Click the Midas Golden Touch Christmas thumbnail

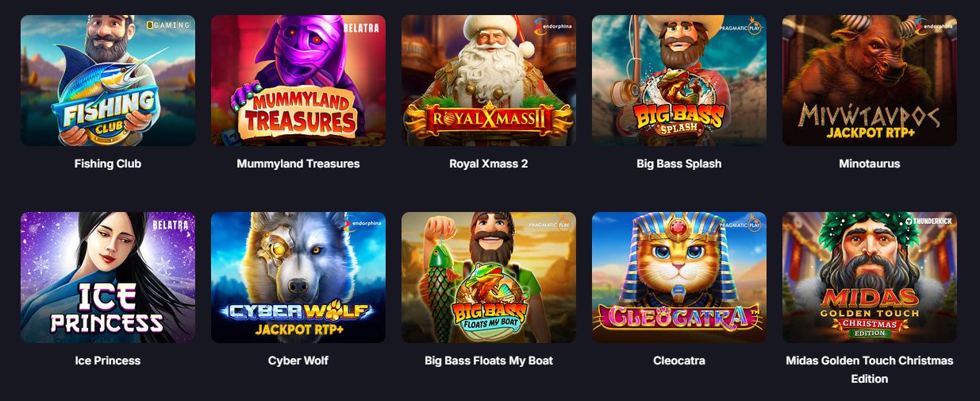(x=870, y=277)
